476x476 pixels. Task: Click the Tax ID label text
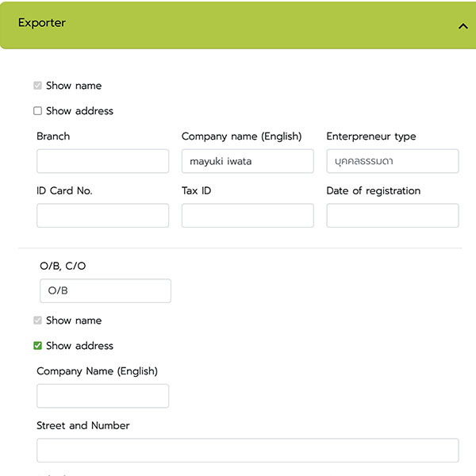tap(196, 190)
